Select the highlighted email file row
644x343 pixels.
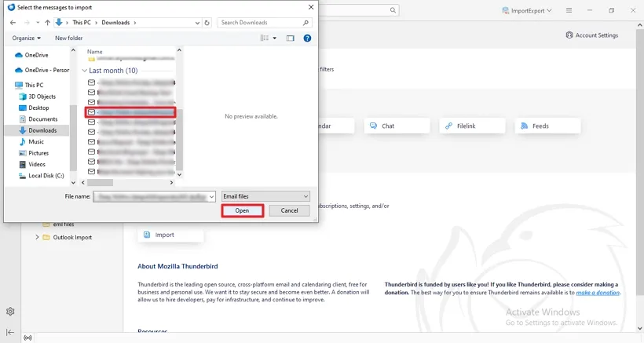click(130, 112)
